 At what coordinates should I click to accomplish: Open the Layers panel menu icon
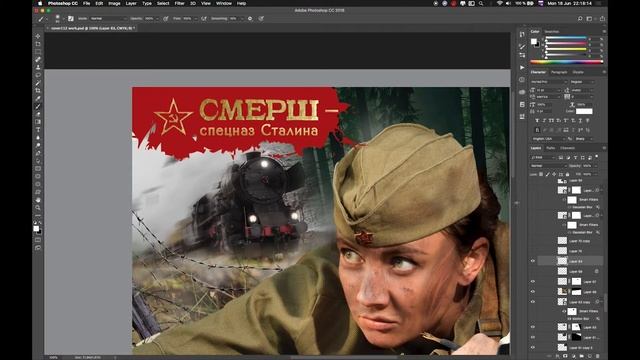point(604,148)
